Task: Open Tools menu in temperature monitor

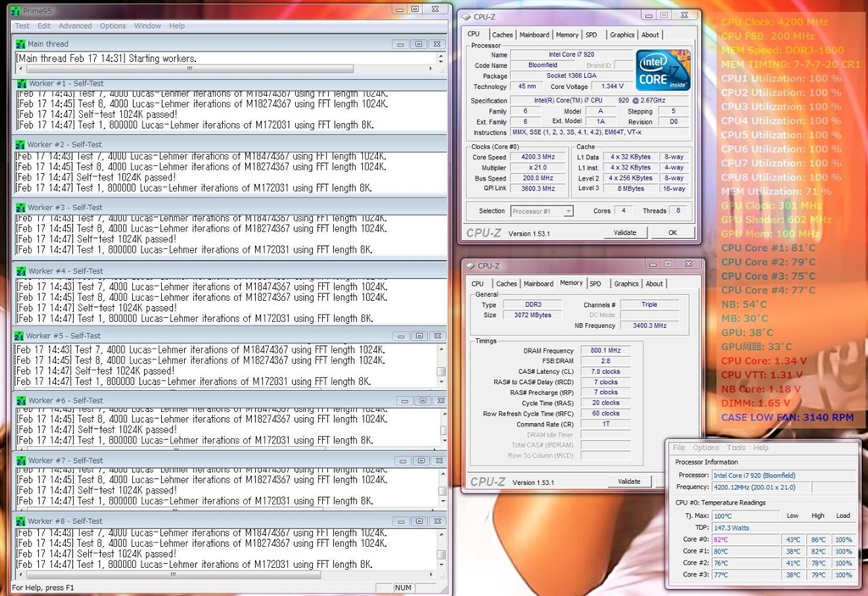Action: point(736,448)
